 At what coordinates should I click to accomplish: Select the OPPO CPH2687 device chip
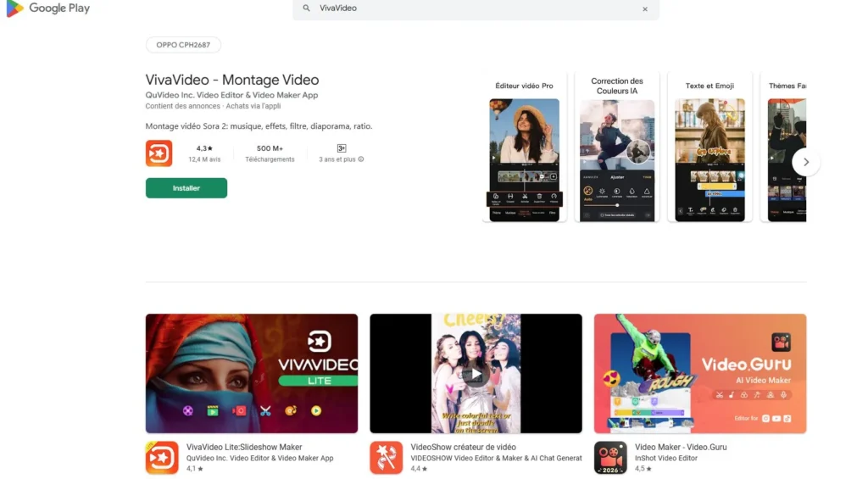pos(183,45)
